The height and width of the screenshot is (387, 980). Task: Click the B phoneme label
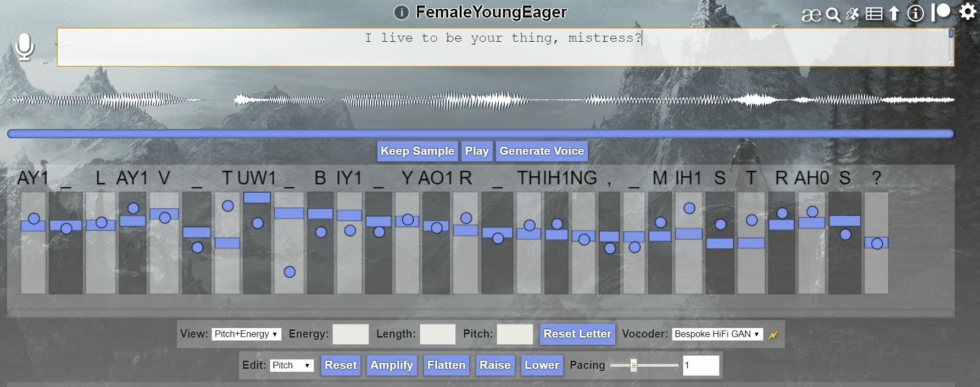[x=320, y=178]
